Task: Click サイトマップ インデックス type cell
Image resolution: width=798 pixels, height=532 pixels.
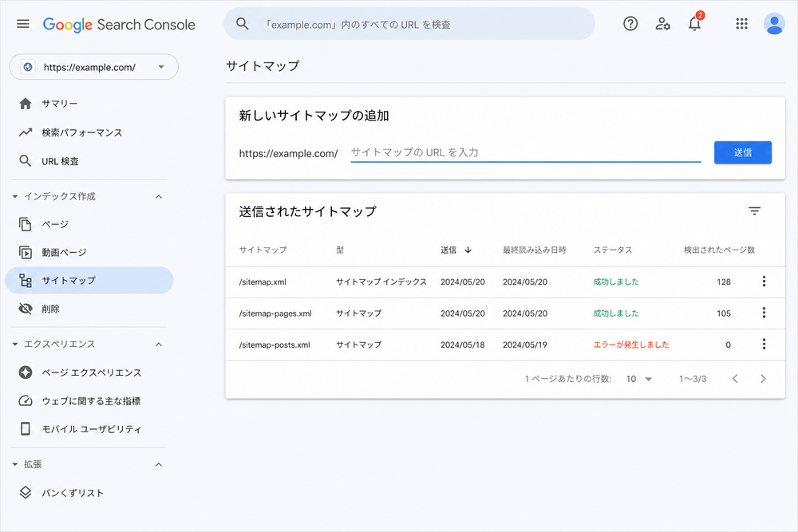Action: coord(381,282)
